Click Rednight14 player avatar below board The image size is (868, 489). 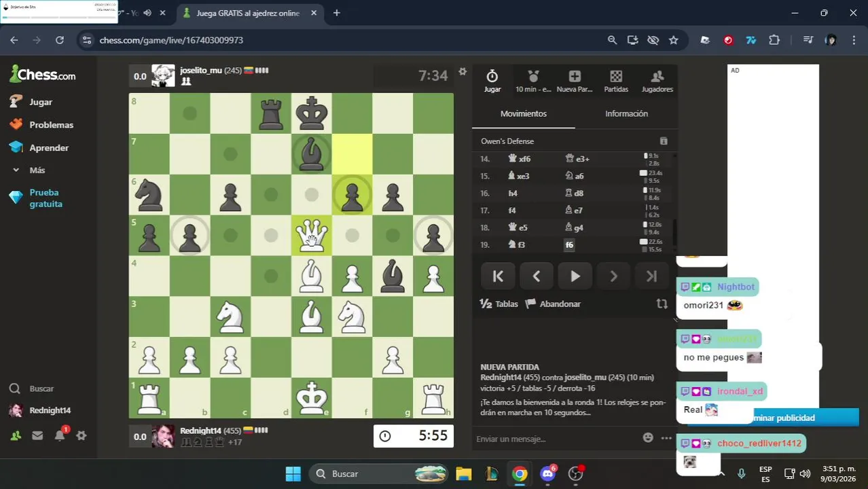163,436
